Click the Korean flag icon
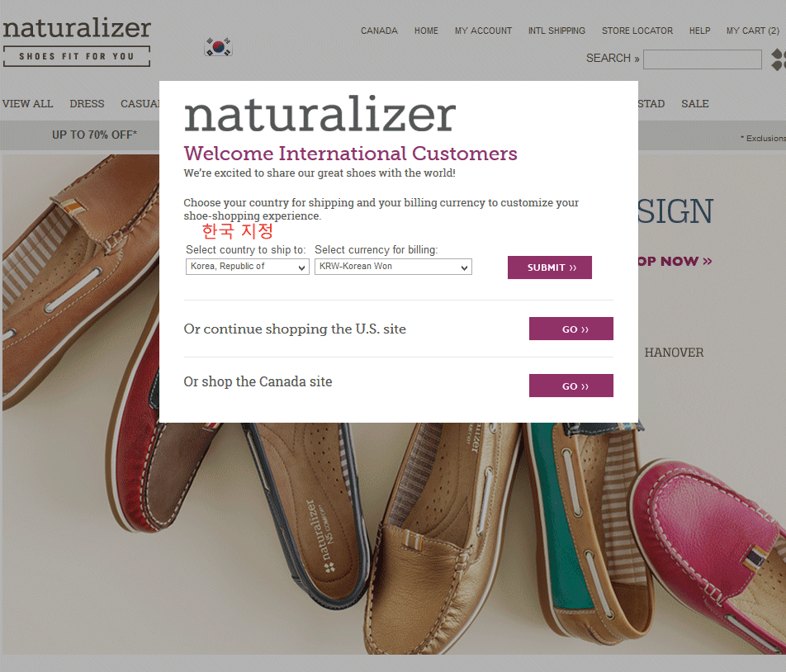786x672 pixels. click(218, 46)
